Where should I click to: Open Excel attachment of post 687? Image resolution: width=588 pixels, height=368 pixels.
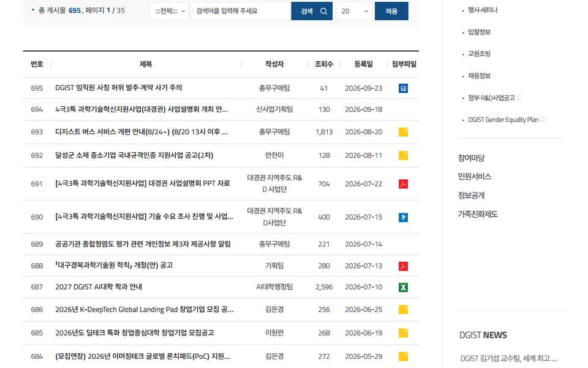(403, 288)
